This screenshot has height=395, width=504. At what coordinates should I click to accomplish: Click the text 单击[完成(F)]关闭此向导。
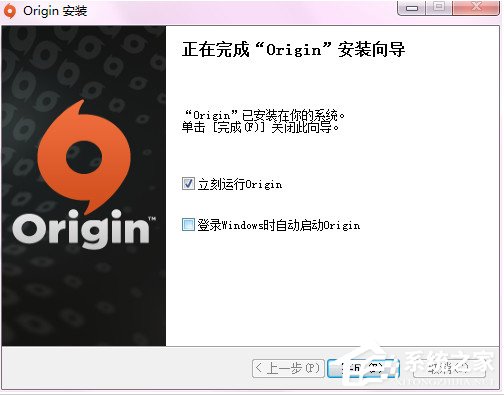coord(261,127)
